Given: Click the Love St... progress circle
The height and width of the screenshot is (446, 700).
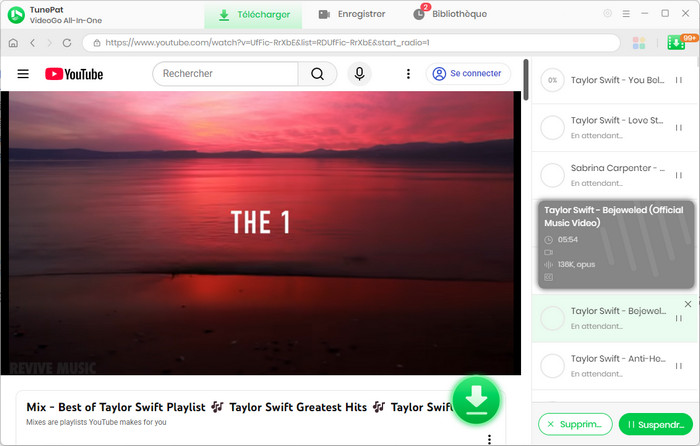Looking at the screenshot, I should tap(553, 128).
